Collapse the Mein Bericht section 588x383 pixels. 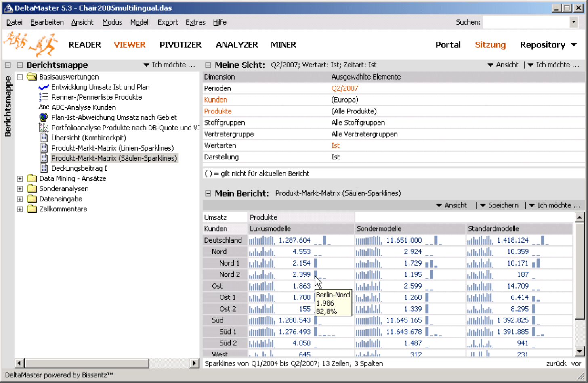(x=208, y=193)
